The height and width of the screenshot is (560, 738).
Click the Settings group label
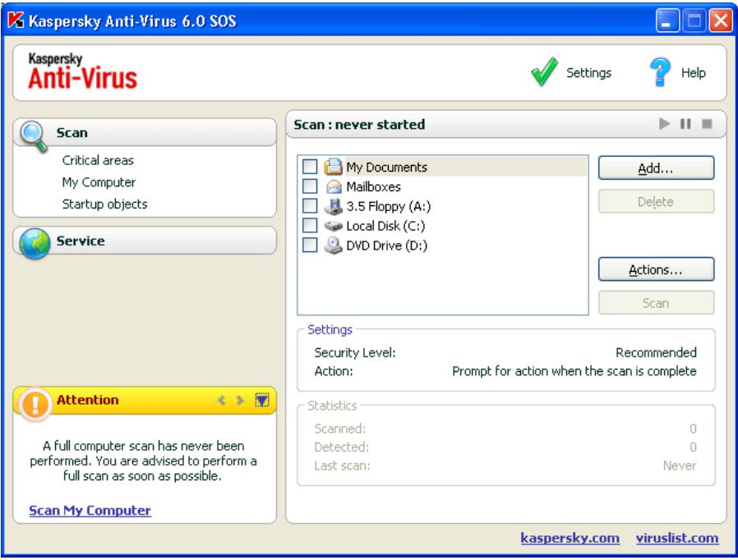pos(330,329)
